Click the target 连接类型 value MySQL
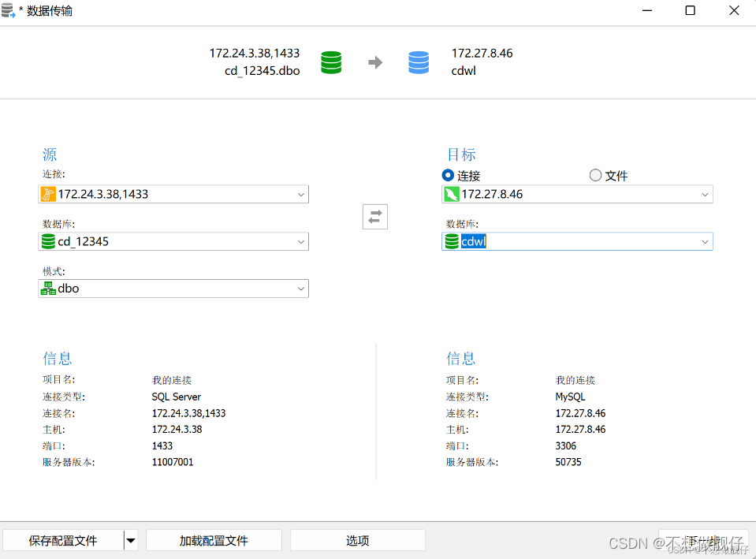 (571, 397)
